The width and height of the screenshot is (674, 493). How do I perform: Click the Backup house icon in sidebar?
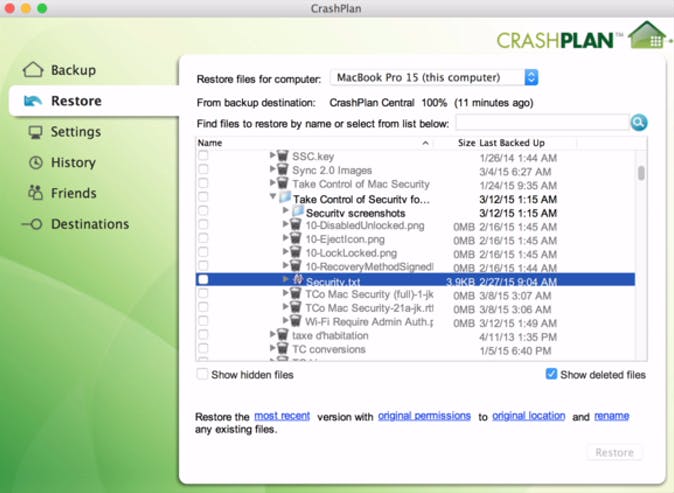coord(33,70)
